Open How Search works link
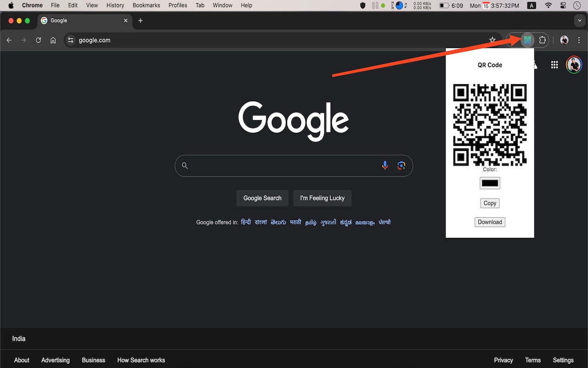 141,360
